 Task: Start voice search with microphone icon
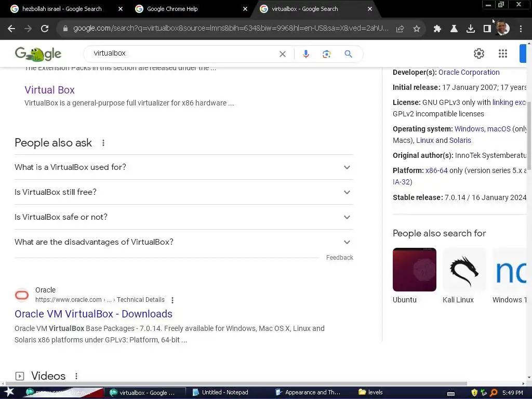pos(305,54)
